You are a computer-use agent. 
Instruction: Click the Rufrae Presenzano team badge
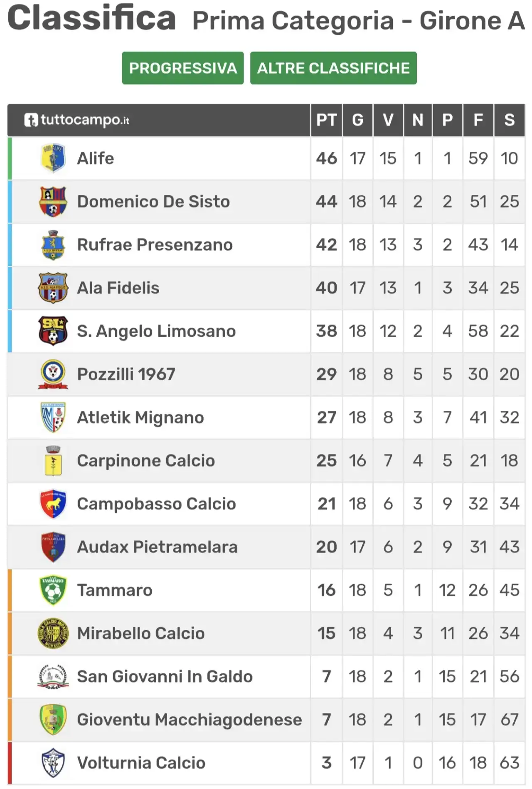(53, 245)
